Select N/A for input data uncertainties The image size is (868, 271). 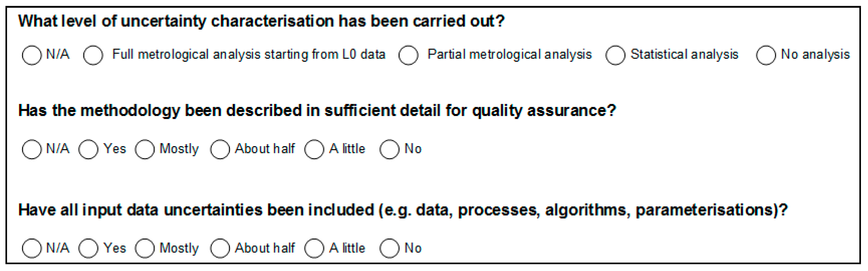pyautogui.click(x=31, y=248)
